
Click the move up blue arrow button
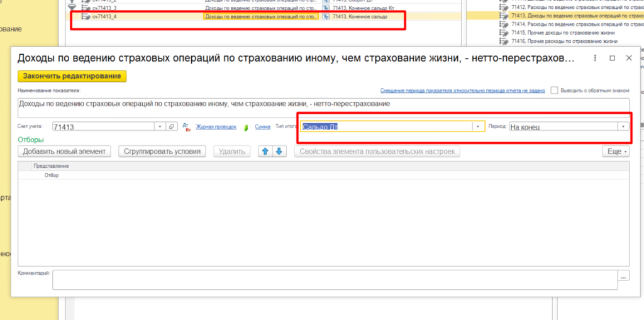click(x=265, y=152)
